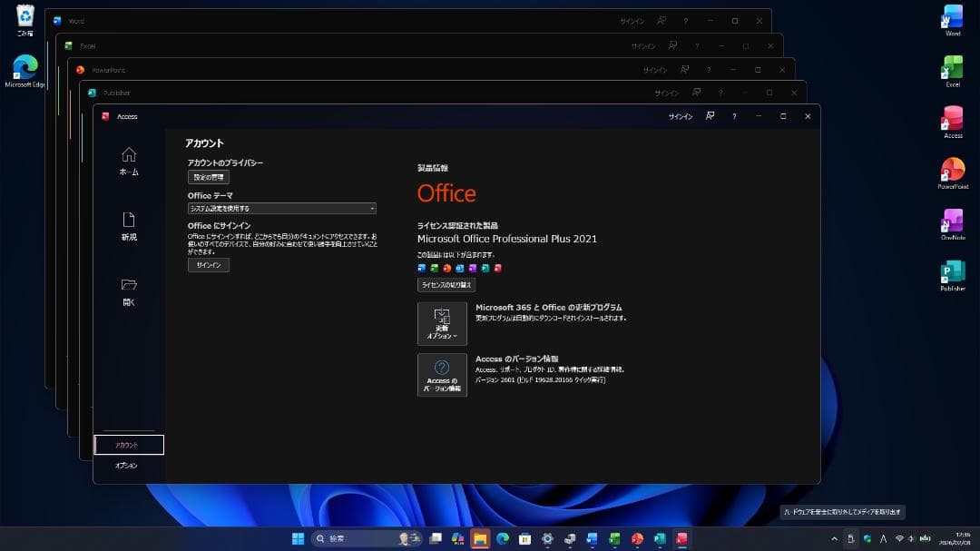Screen dimensions: 980x551
Task: Select the Outlook icon under ライセンス認証された製品
Action: [x=459, y=268]
